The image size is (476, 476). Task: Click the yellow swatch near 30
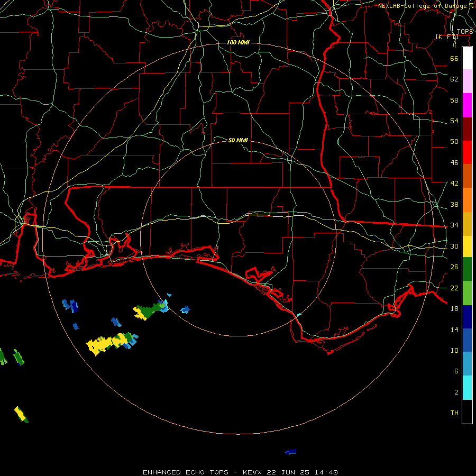coord(467,246)
